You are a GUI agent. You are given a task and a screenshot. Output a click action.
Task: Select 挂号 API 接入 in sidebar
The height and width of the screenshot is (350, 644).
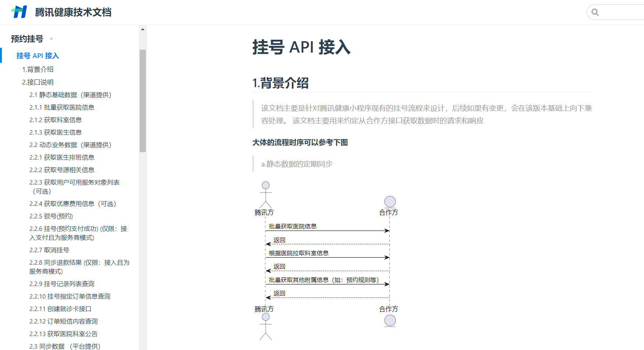pyautogui.click(x=37, y=56)
